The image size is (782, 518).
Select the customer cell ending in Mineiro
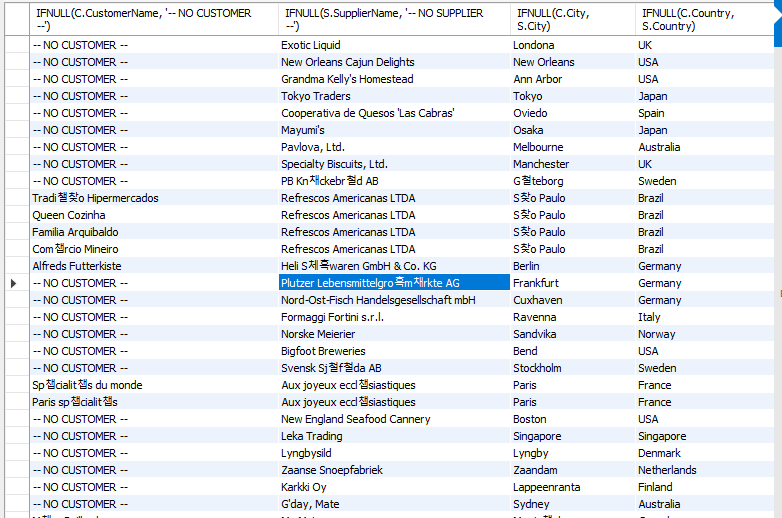point(154,249)
